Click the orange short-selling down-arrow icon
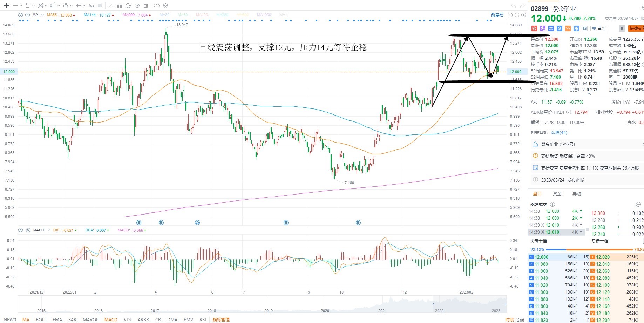Screen dimensions: 644x323 coord(568,28)
